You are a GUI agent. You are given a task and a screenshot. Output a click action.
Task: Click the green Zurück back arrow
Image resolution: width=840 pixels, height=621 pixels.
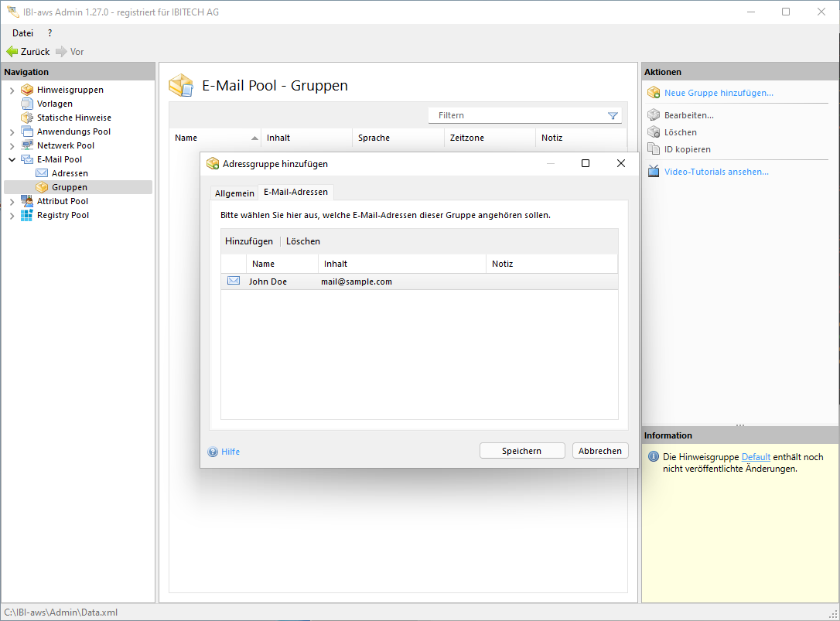click(12, 52)
